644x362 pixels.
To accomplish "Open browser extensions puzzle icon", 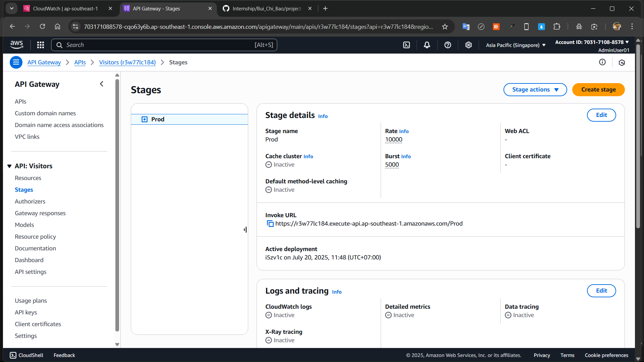I will (x=557, y=26).
